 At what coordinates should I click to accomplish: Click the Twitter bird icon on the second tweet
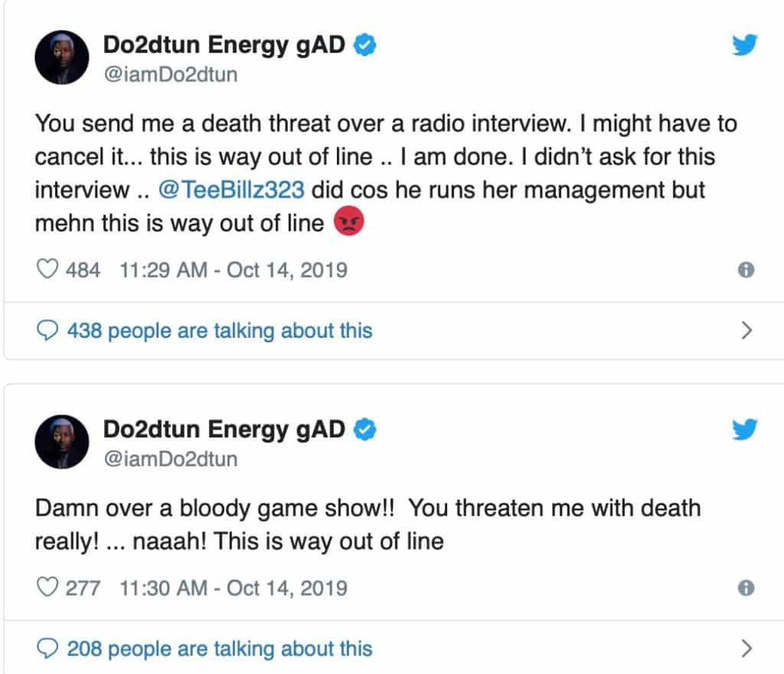tap(743, 430)
